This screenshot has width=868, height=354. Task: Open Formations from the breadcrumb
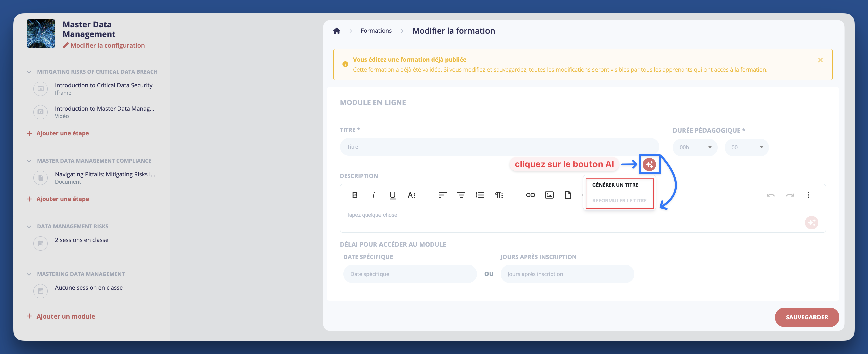376,31
